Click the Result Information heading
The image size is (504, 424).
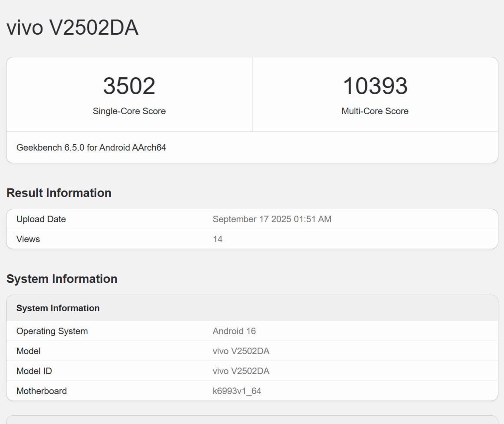tap(59, 193)
